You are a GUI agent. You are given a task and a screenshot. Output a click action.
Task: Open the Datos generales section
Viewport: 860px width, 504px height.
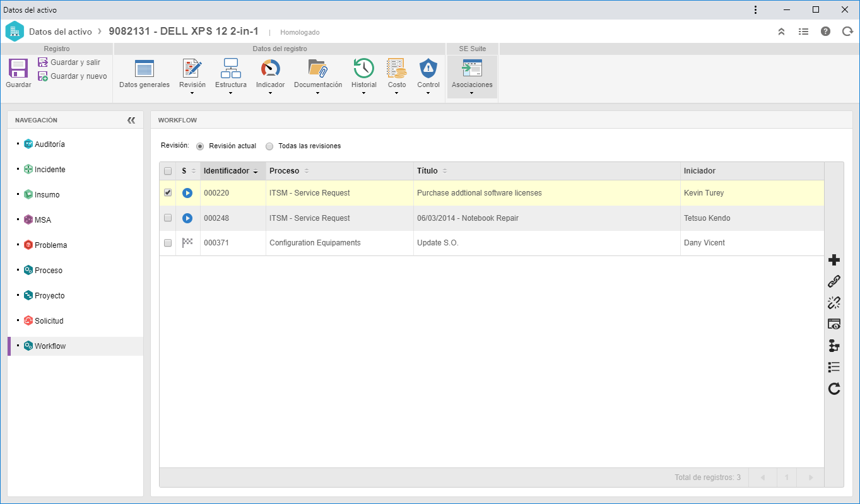point(144,74)
